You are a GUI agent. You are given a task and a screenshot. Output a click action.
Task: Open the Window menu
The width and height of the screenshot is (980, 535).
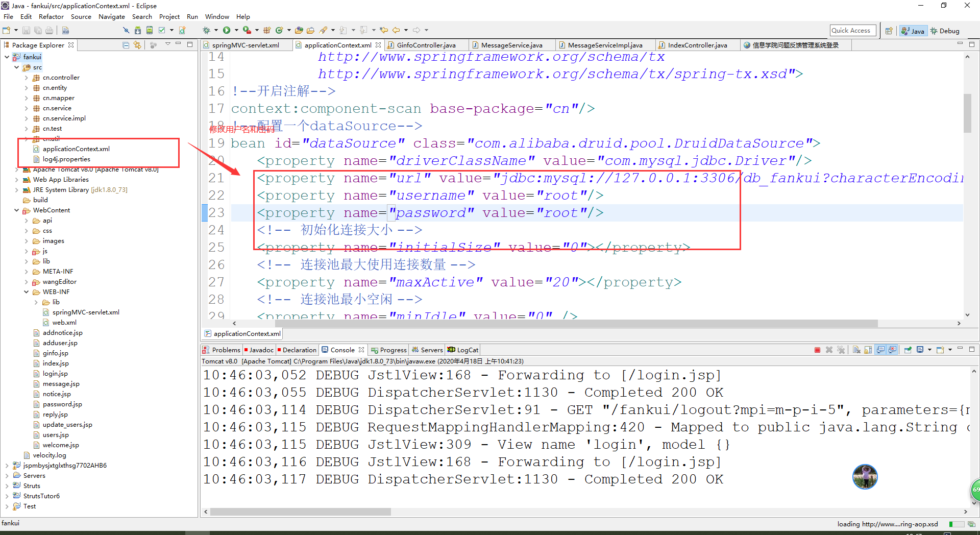pos(217,17)
